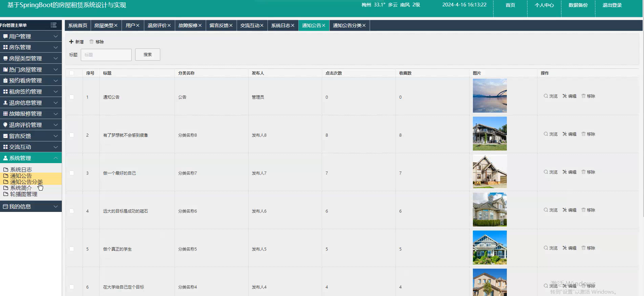Click 移除 icon for 有了梦想就不会感到疲惫 row
This screenshot has height=296, width=644.
click(x=584, y=134)
